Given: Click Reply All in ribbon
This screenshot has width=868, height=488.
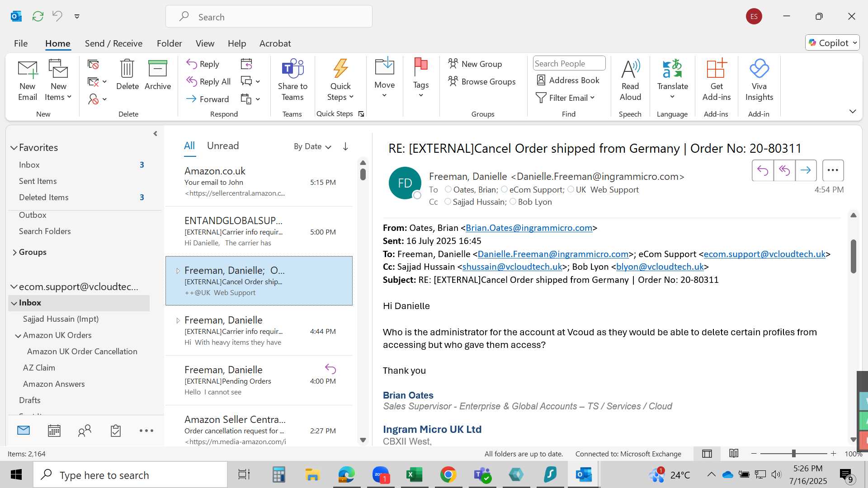Looking at the screenshot, I should 209,81.
